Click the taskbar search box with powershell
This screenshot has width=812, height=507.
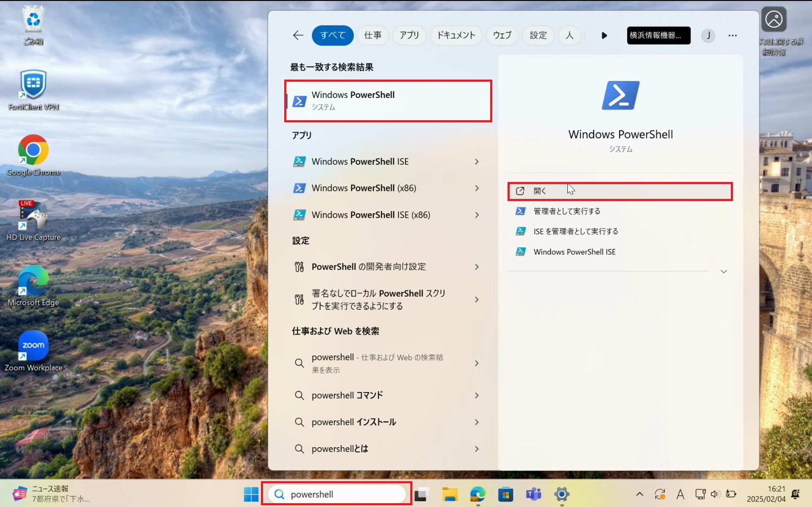pyautogui.click(x=337, y=494)
